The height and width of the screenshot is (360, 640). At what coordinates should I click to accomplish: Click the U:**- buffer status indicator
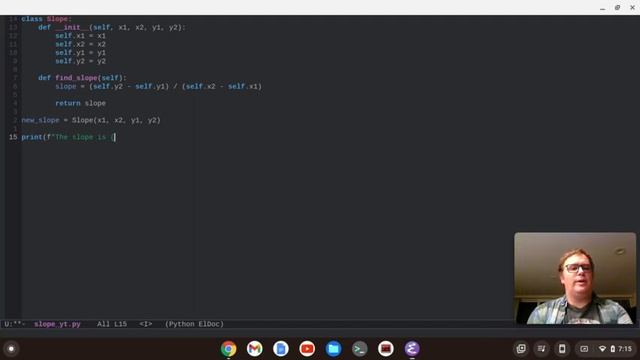point(15,324)
